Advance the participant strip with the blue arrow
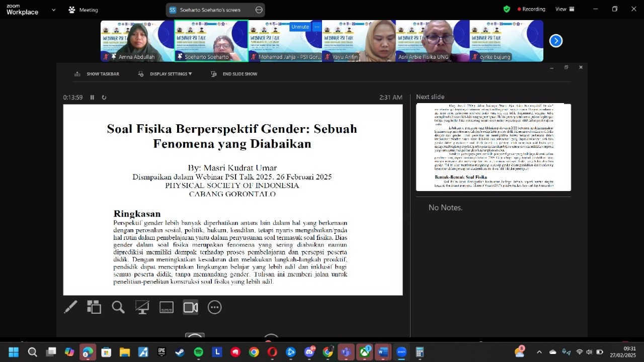 coord(555,41)
